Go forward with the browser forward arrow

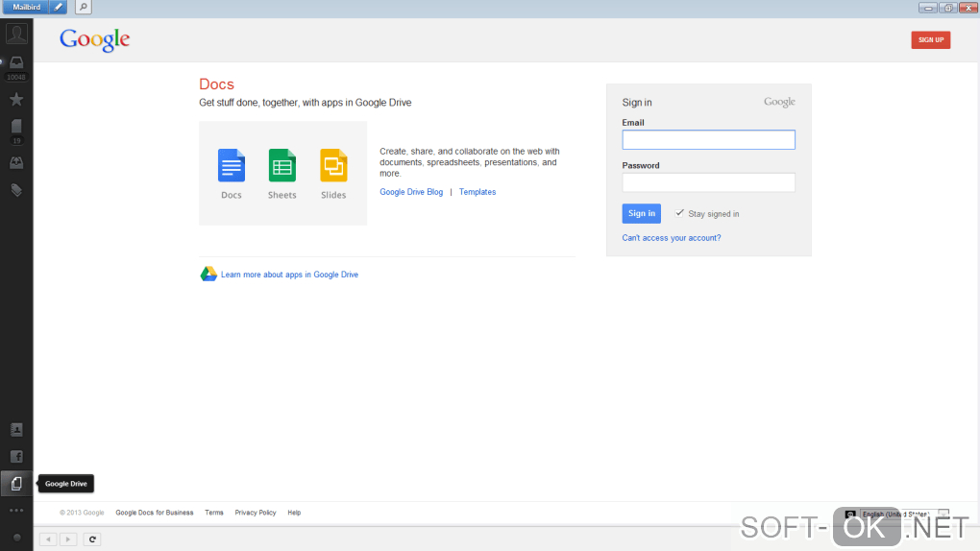68,539
